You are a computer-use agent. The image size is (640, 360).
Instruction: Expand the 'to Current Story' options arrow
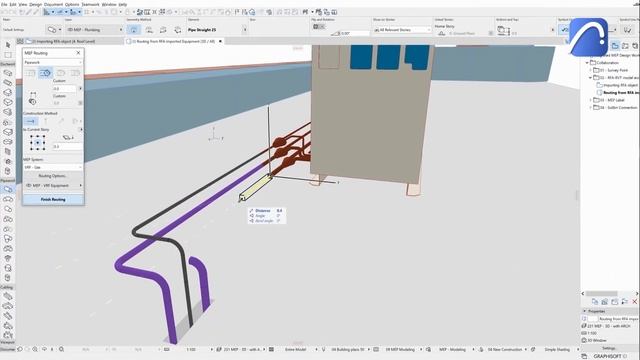tap(81, 129)
